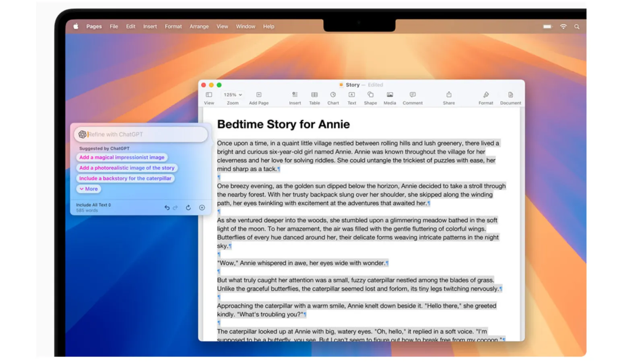Open the Include All Text selector
644x362 pixels.
point(93,205)
